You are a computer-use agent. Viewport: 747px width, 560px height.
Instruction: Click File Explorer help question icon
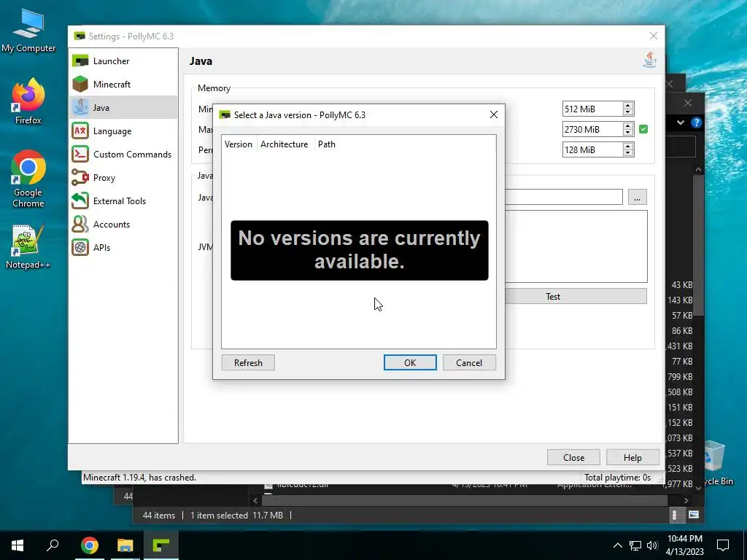[696, 122]
